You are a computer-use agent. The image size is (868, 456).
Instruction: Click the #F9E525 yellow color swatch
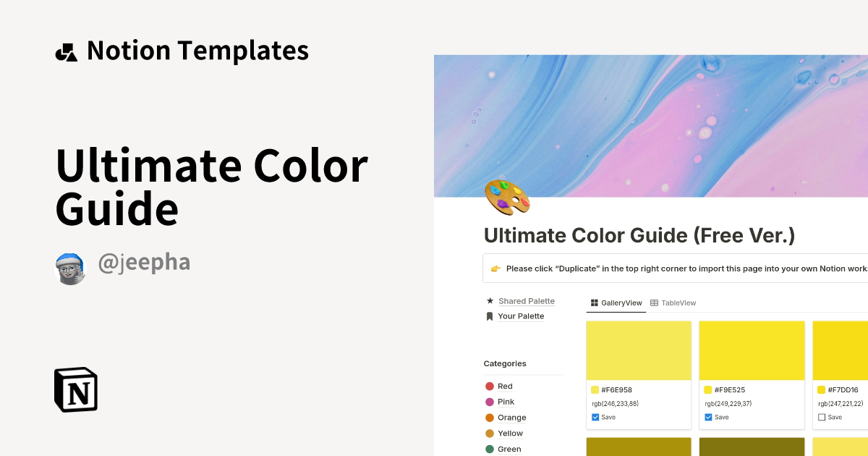click(752, 350)
